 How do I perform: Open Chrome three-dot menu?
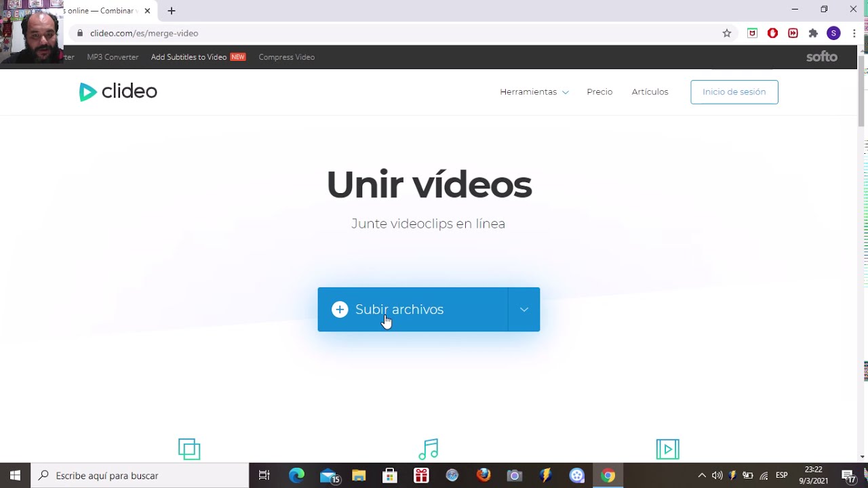coord(854,33)
